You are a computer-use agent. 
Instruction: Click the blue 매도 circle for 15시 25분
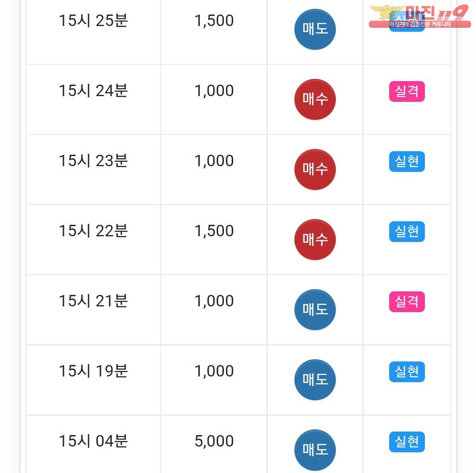tap(315, 30)
